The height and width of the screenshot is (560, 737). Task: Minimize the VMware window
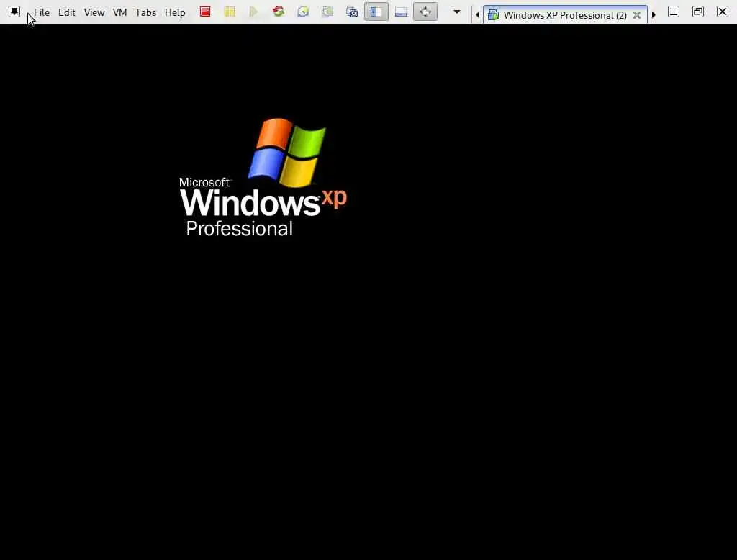674,12
